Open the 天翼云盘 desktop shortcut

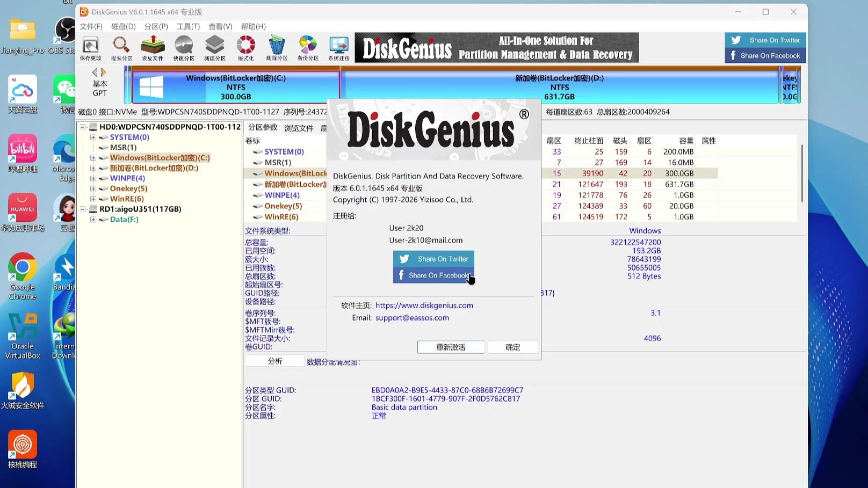coord(22,94)
